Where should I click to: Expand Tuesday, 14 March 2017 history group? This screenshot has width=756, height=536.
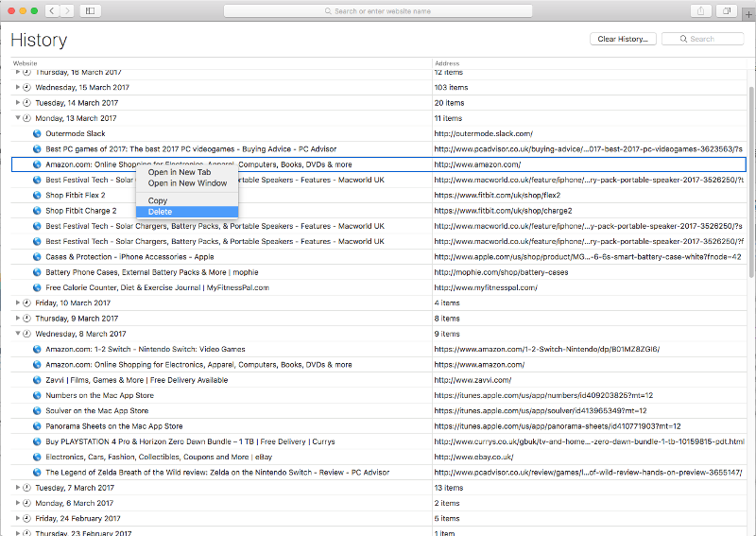point(18,103)
